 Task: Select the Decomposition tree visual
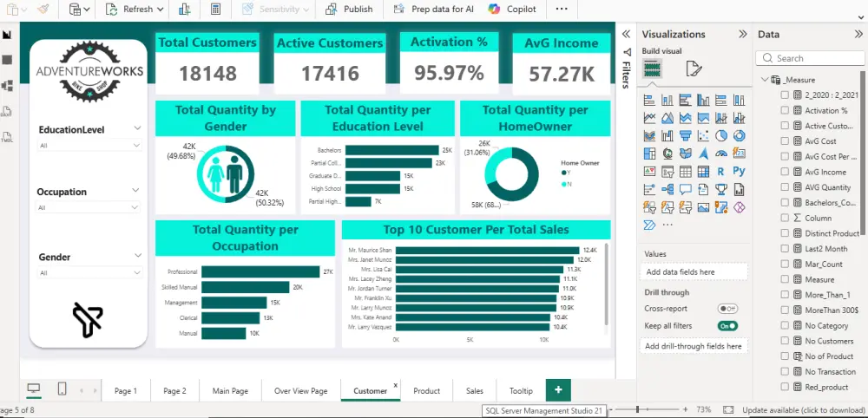point(667,190)
